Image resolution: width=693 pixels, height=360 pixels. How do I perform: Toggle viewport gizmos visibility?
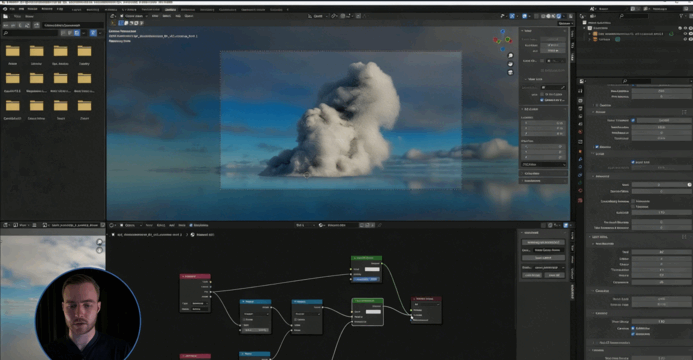(512, 16)
